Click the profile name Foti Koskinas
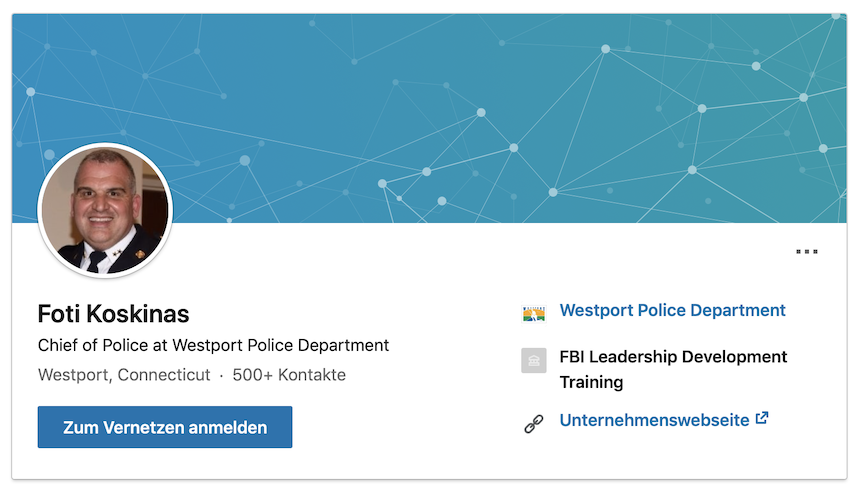864x499 pixels. pyautogui.click(x=113, y=314)
